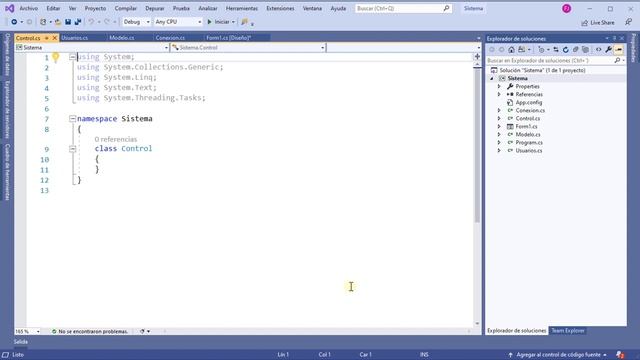
Task: Click the vertical scrollbar thumb in the editor
Action: [477, 145]
